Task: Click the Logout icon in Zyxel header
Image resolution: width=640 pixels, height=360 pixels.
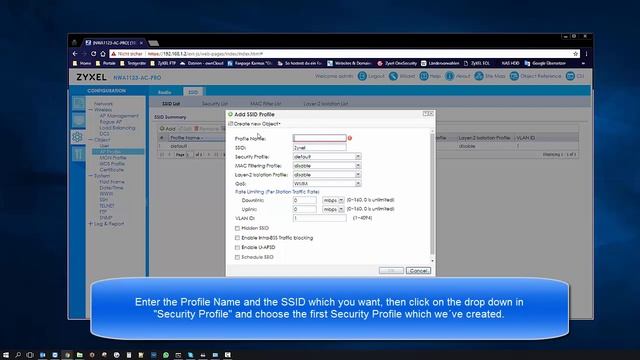Action: pos(362,76)
